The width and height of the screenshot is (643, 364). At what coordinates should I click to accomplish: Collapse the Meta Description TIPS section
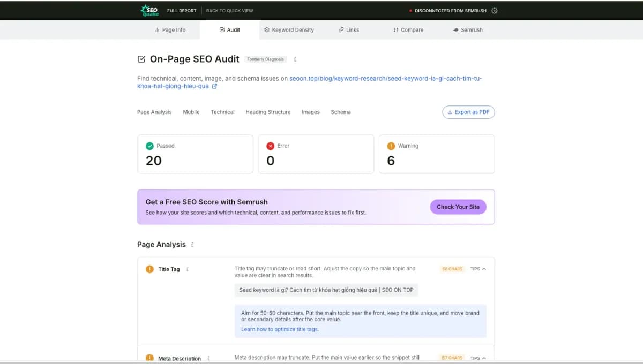pos(478,358)
